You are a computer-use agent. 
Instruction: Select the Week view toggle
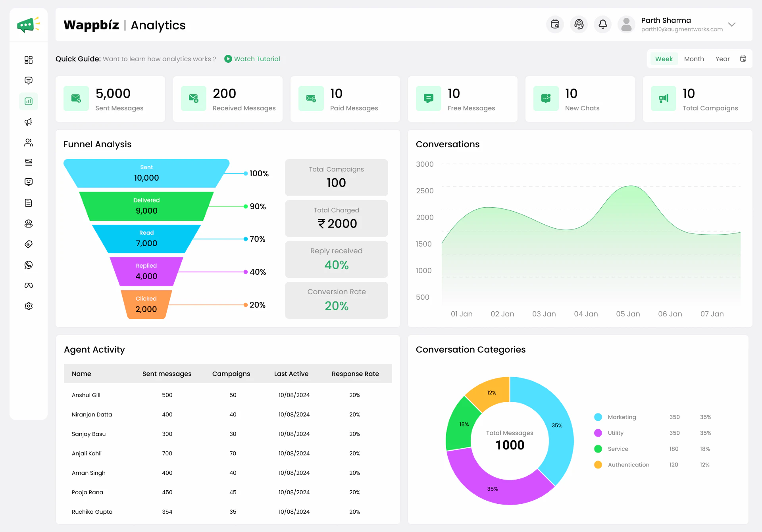(664, 58)
